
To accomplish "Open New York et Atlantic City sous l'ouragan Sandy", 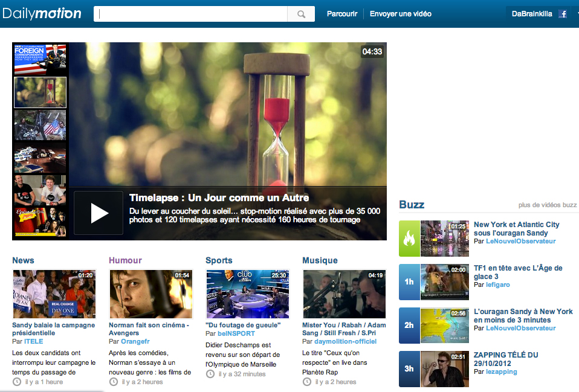I will 517,229.
